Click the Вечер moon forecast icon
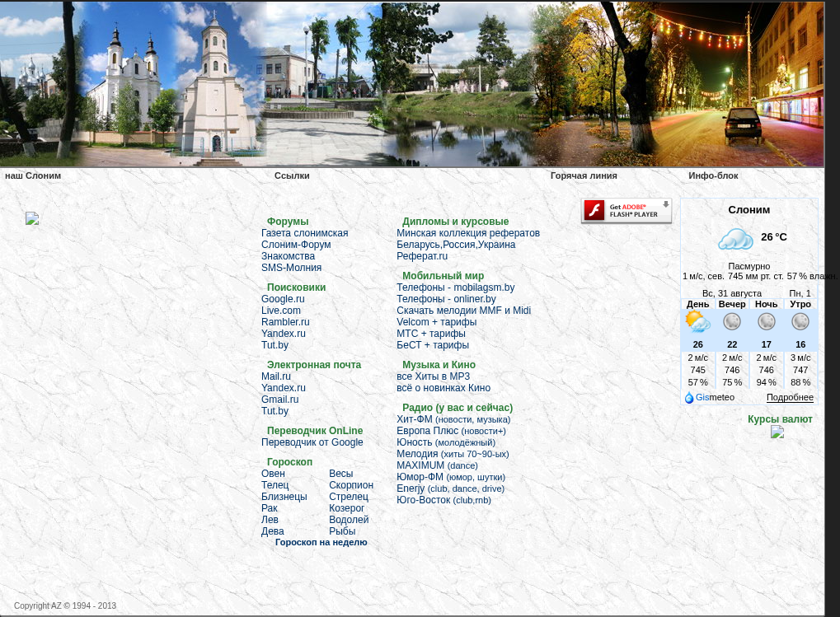Screen dimensions: 840x617 (x=732, y=321)
